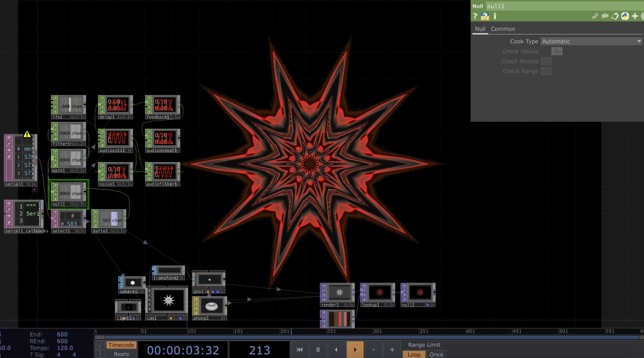Open Python help icon for null1

(x=485, y=16)
